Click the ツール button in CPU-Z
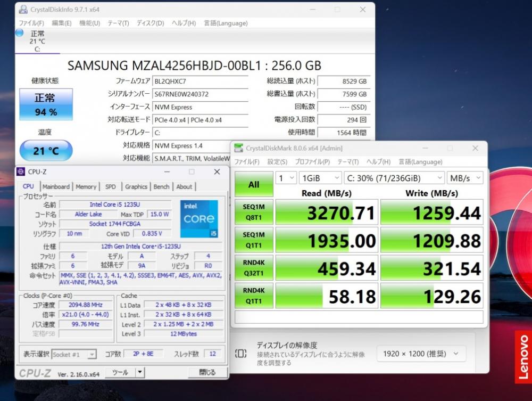The height and width of the screenshot is (401, 532). pos(120,372)
